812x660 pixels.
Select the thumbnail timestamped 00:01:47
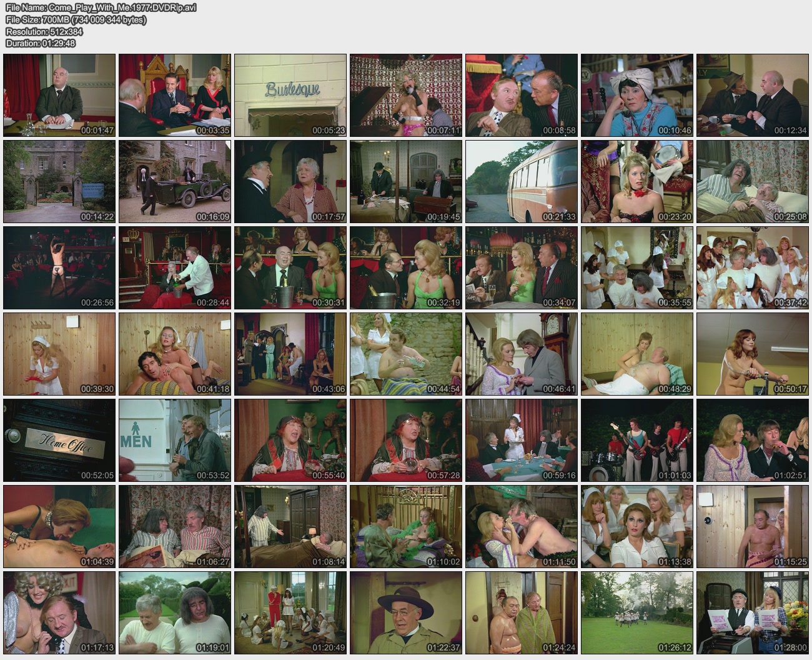(59, 95)
